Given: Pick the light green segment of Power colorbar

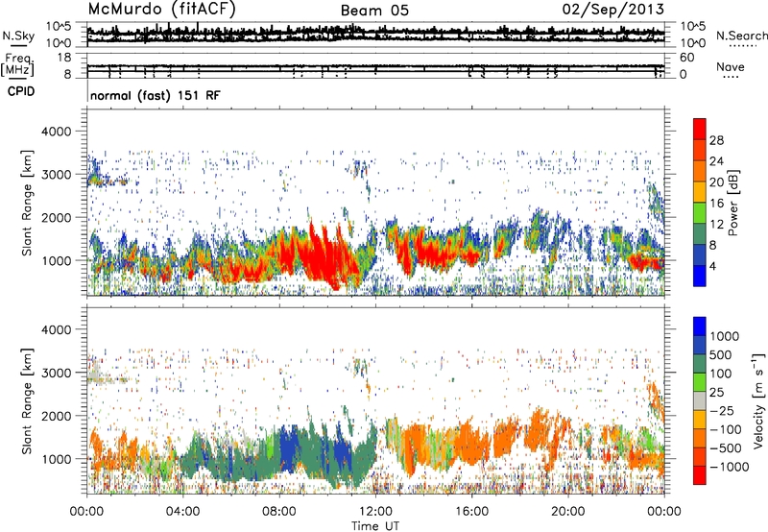Looking at the screenshot, I should point(700,212).
